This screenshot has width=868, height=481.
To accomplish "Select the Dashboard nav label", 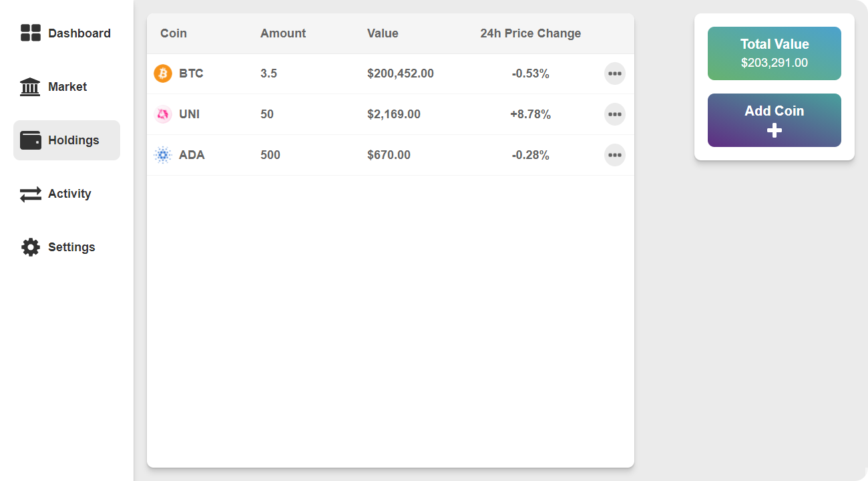I will tap(79, 33).
